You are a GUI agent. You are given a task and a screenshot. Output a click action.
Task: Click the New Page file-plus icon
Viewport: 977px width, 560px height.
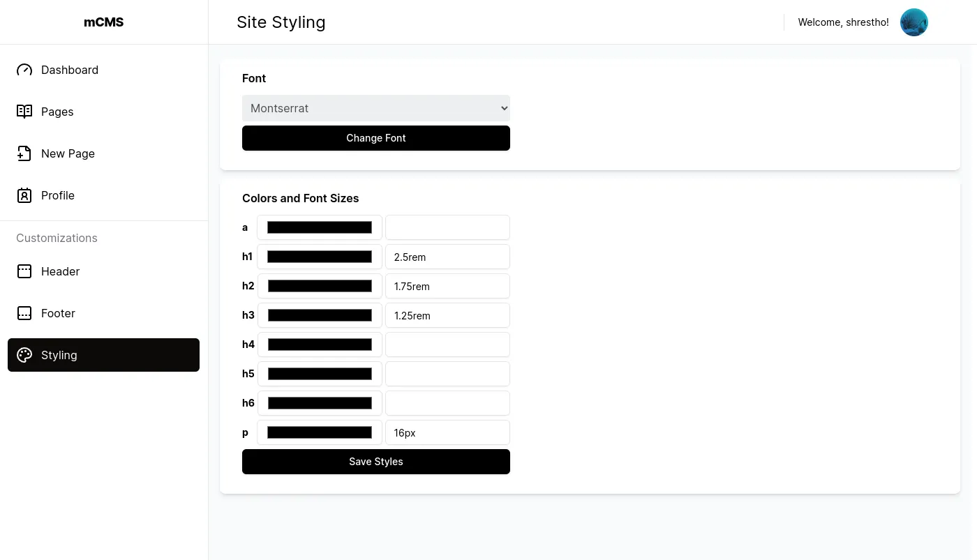click(24, 153)
